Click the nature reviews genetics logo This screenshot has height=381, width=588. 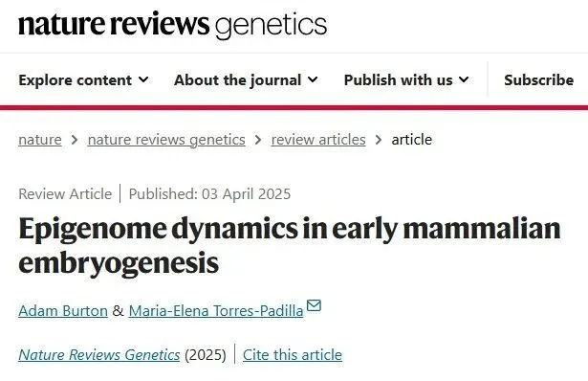(x=172, y=25)
